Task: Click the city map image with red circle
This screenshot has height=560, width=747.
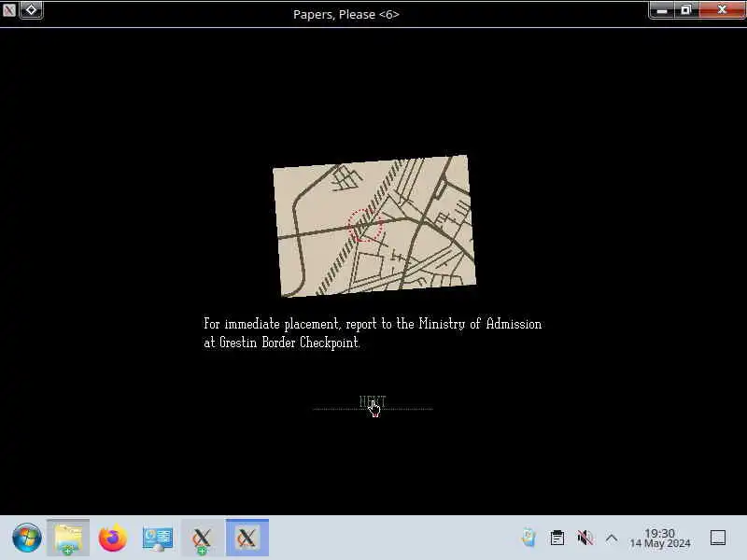Action: point(374,226)
